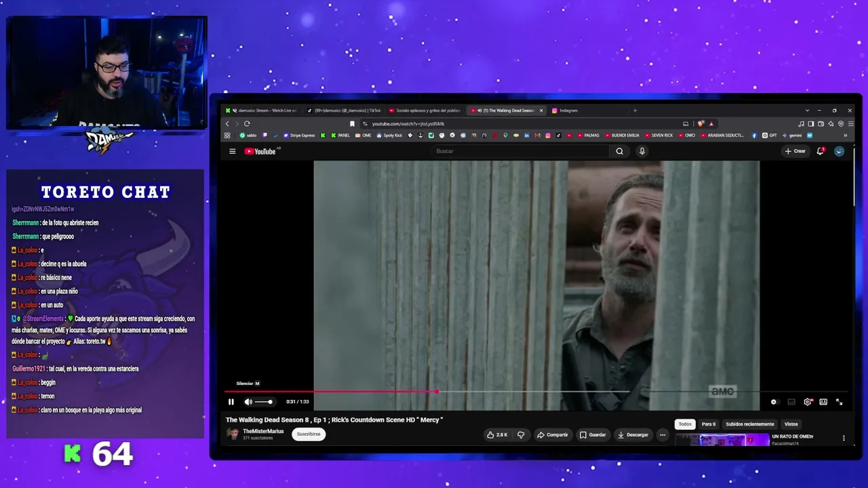The image size is (868, 488).
Task: Reload the current page
Action: pyautogui.click(x=247, y=123)
